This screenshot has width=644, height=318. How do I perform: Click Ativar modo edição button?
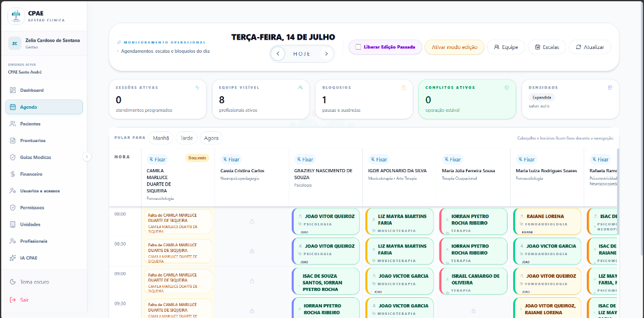[x=454, y=47]
